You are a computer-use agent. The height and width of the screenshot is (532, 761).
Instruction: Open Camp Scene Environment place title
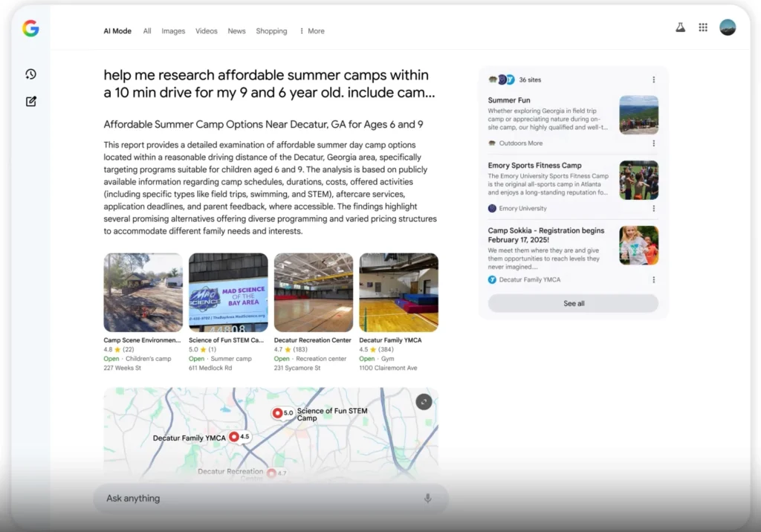(x=142, y=340)
